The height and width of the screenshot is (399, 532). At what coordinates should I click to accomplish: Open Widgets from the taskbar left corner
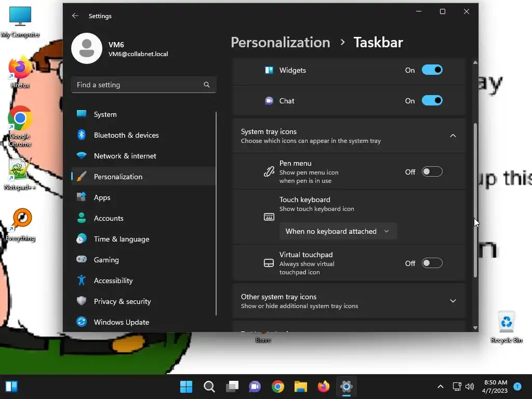[x=11, y=387]
